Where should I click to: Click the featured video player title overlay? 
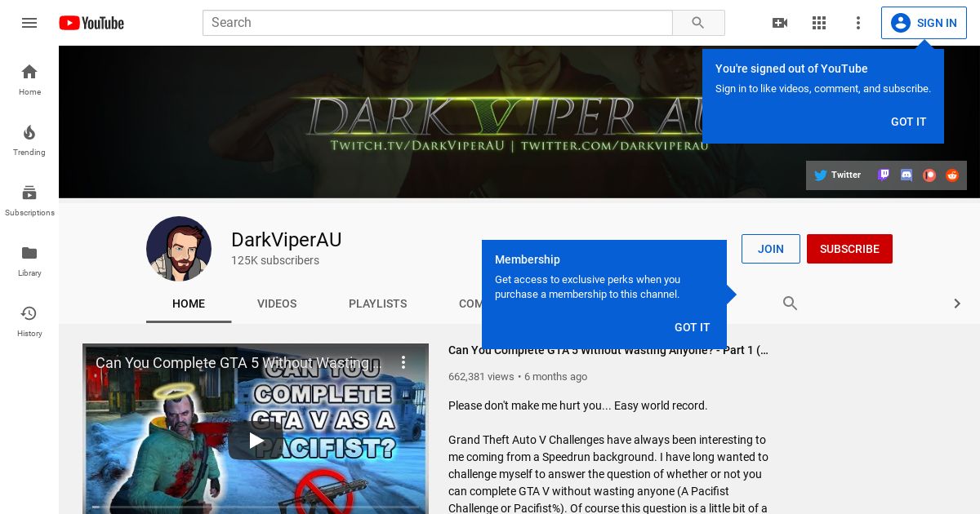click(238, 363)
